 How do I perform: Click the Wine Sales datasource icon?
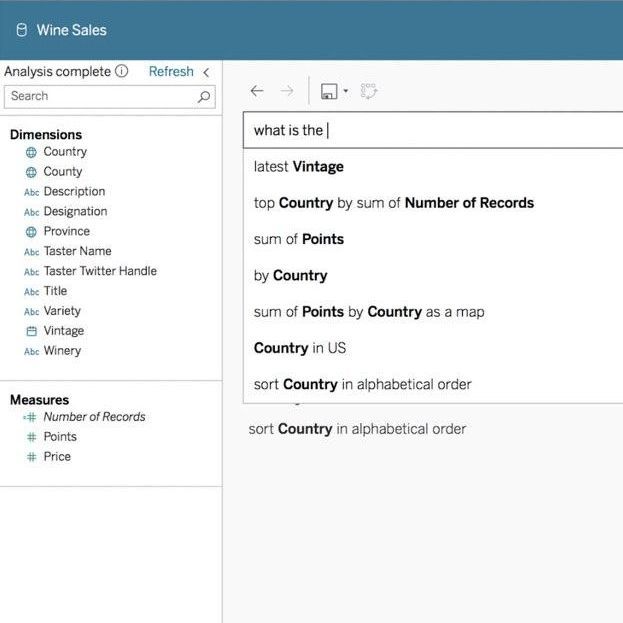22,30
